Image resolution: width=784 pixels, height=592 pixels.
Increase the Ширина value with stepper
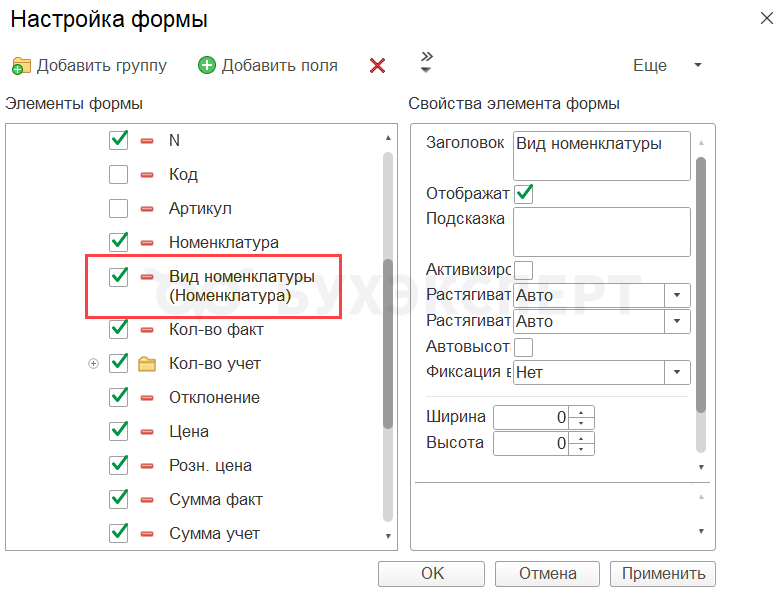point(583,412)
